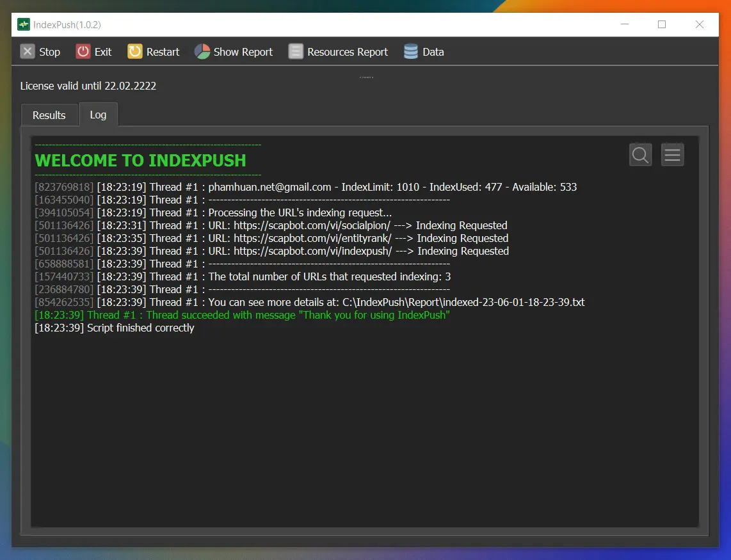Click the log ID [394105054]
Screen dimensions: 731x560
click(65, 212)
